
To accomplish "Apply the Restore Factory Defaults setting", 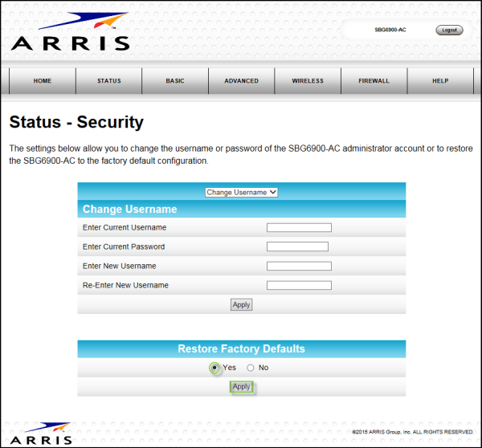I will [241, 387].
